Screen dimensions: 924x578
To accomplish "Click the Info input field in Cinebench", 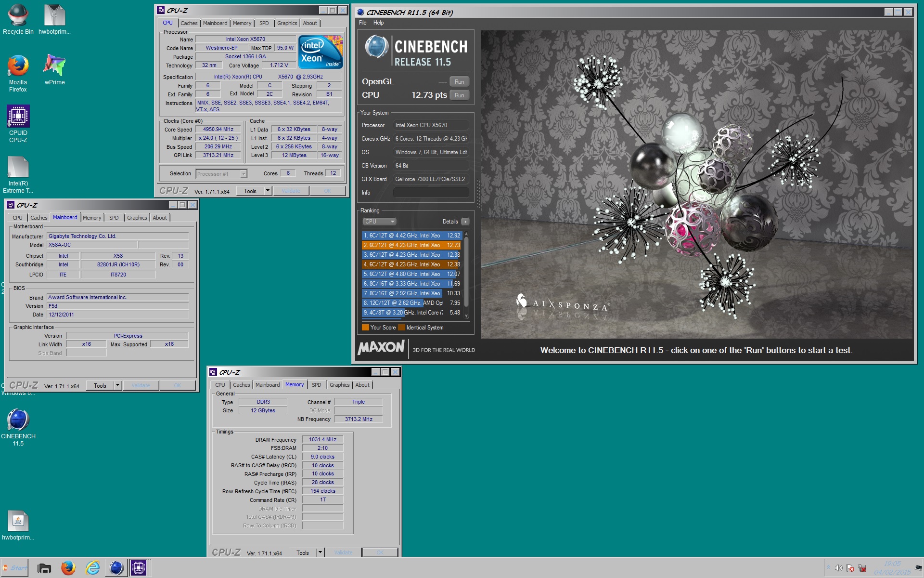I will click(431, 193).
